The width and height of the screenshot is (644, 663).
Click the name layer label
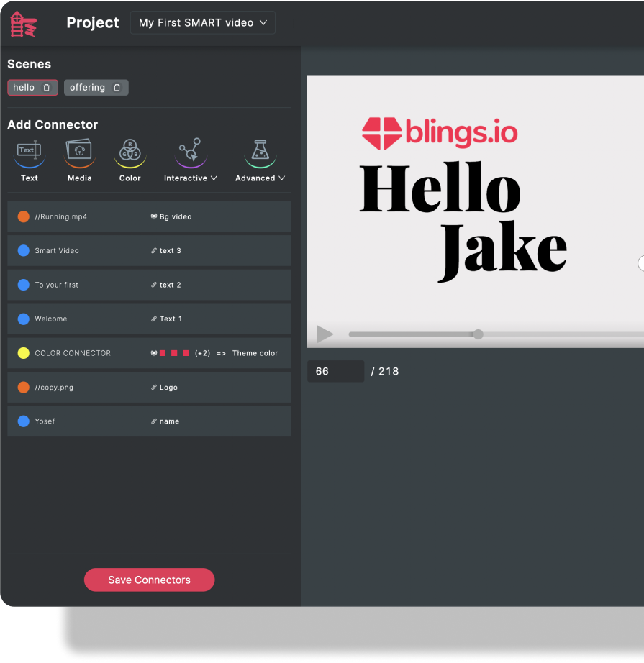pos(169,421)
